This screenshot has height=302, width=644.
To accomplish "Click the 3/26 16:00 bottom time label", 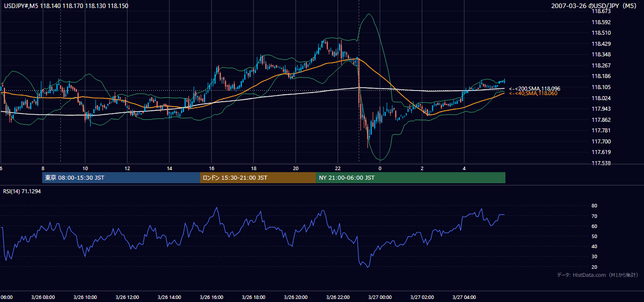I will point(212,297).
